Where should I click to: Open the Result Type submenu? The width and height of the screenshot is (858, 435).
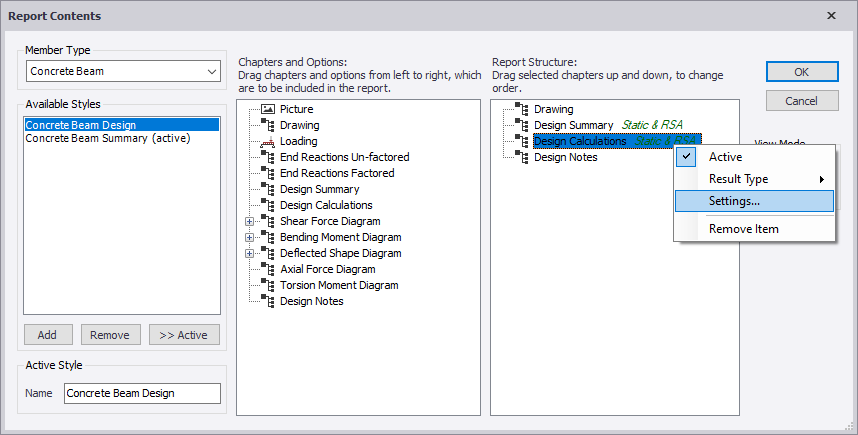[754, 179]
